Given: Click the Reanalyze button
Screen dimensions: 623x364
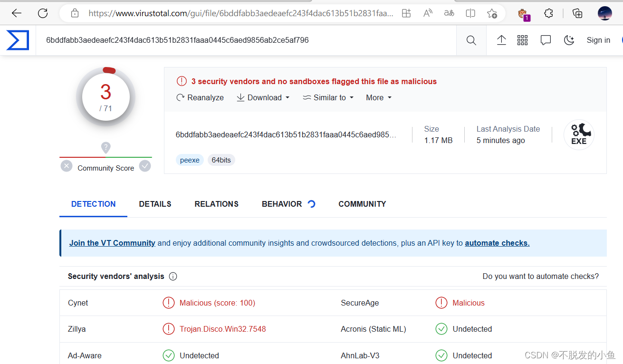Looking at the screenshot, I should click(200, 97).
